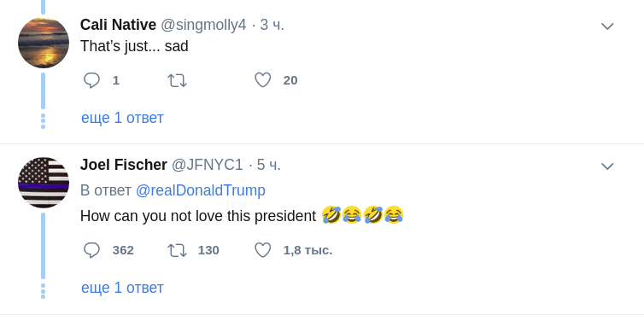This screenshot has width=644, height=315.
Task: Open the chevron menu on Joel Fischer's tweet
Action: (607, 166)
